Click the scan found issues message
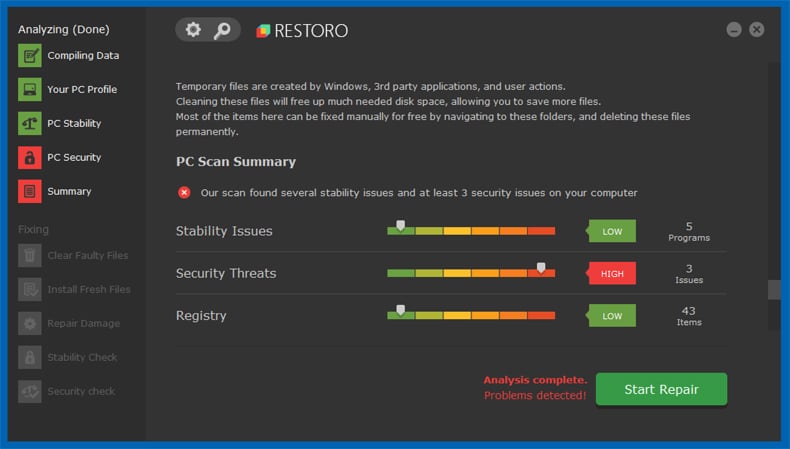790x449 pixels. point(419,193)
